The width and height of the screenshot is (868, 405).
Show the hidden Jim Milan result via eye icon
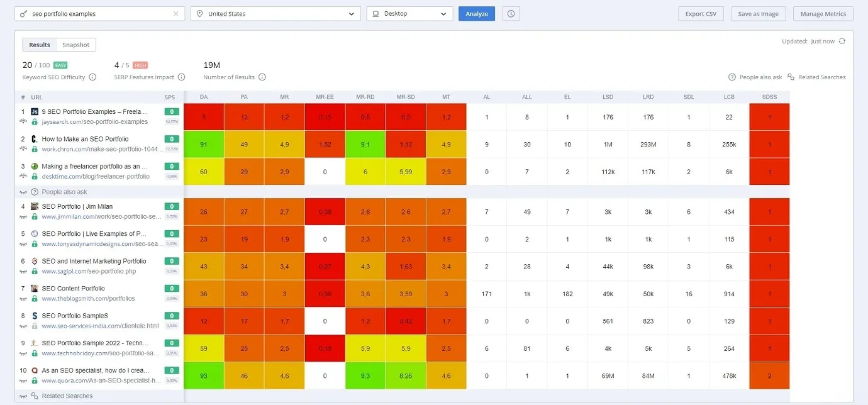coord(23,217)
